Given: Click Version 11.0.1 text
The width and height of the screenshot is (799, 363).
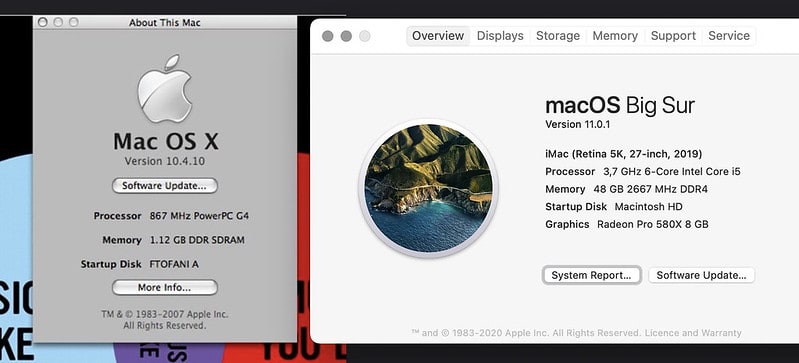Looking at the screenshot, I should 577,124.
